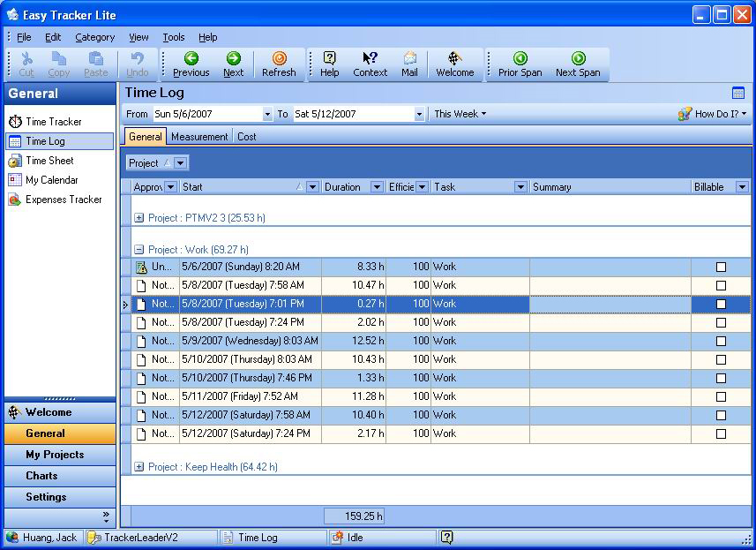Click the navigation pane configure chevron
The image size is (756, 550).
[x=106, y=516]
